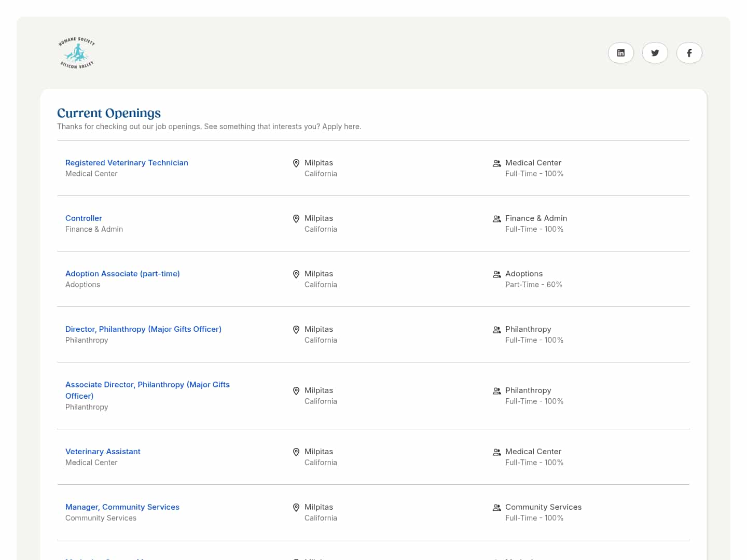Click location pin icon for Registered Veterinary Technician
747x560 pixels.
(x=296, y=163)
